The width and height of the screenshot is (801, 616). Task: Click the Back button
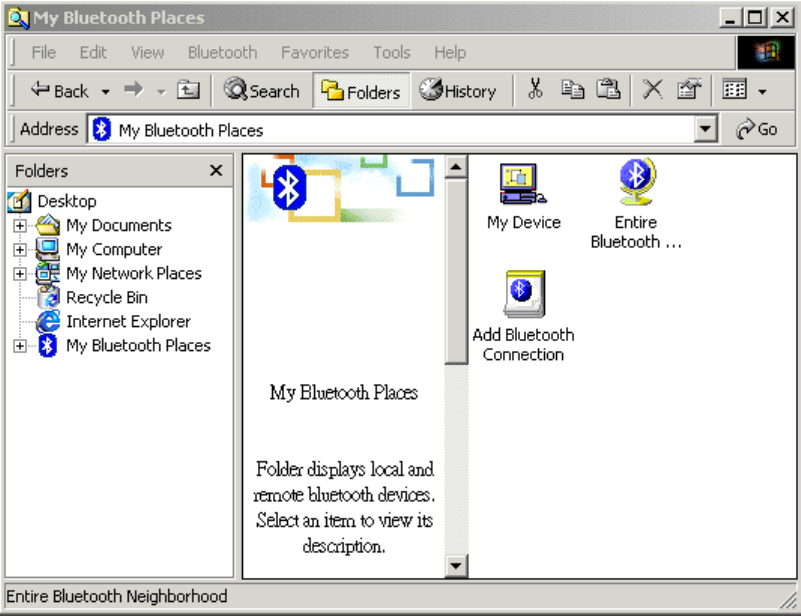tap(59, 90)
